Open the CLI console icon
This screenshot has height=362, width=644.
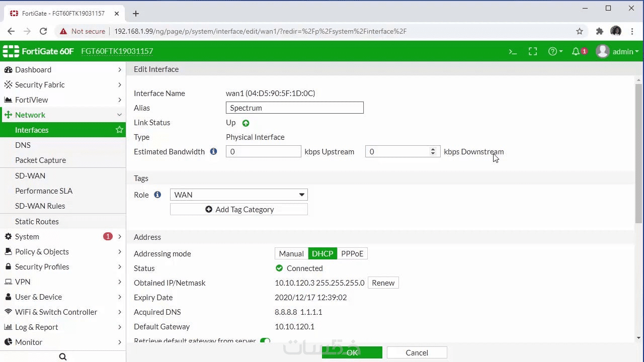tap(513, 51)
